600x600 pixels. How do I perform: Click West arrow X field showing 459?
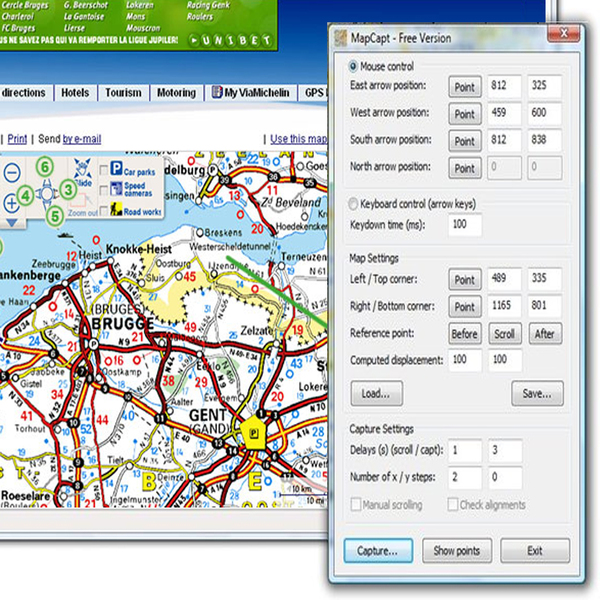[x=505, y=113]
